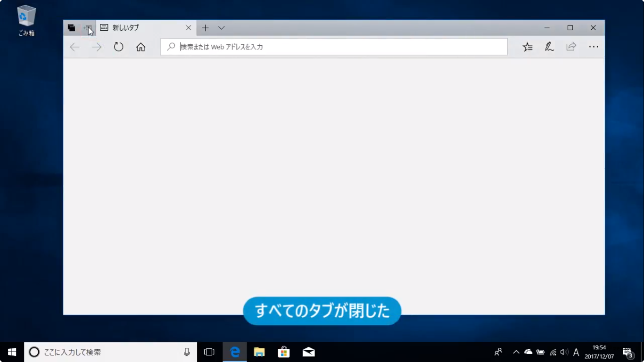Open the set-aside tabs panel icon
The width and height of the screenshot is (644, 362).
tap(71, 28)
